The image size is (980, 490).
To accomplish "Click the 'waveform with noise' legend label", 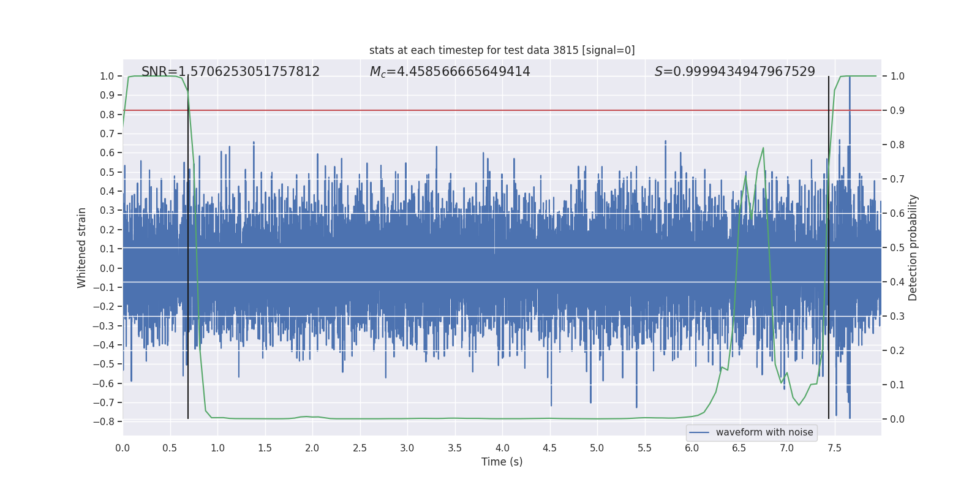I will point(764,432).
